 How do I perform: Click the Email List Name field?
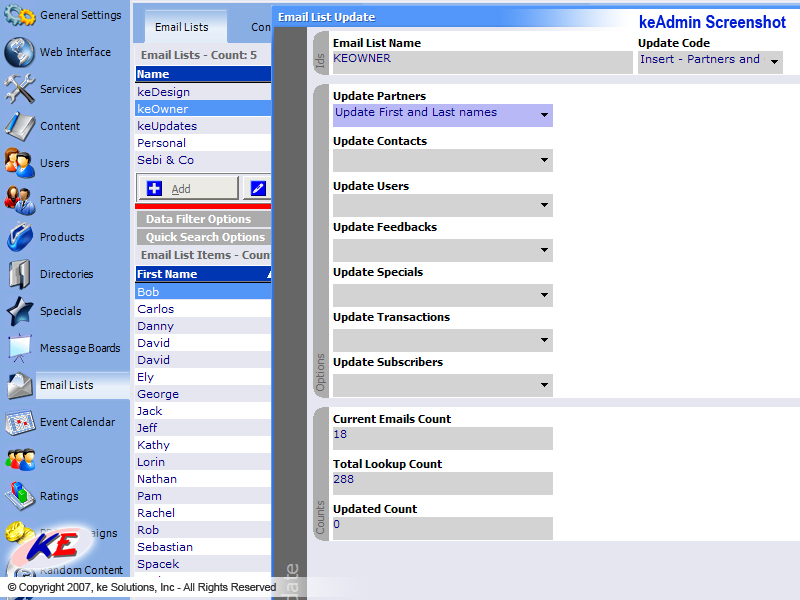point(482,62)
